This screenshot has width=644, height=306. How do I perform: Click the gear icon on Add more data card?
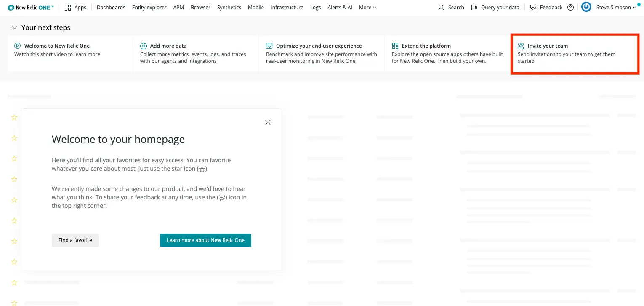coord(143,45)
